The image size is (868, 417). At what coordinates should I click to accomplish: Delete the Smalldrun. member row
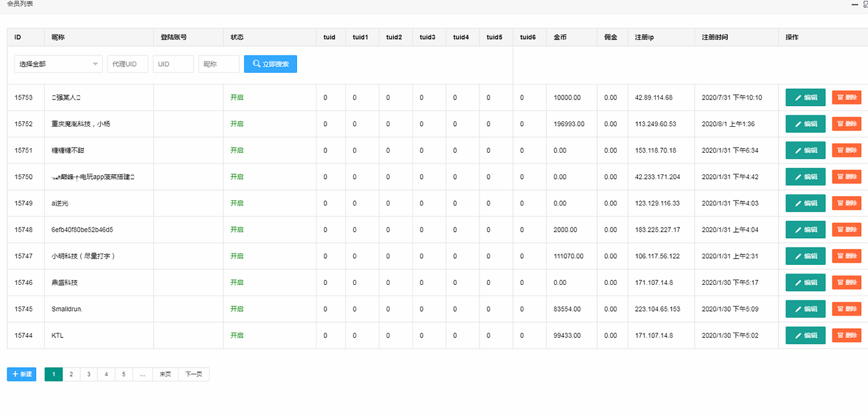pos(846,309)
